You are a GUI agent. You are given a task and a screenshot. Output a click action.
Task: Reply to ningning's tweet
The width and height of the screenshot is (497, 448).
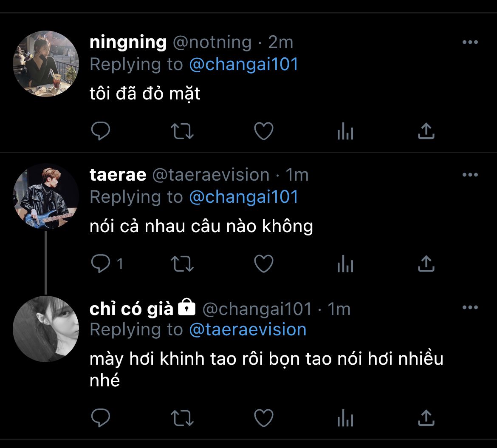pos(101,131)
